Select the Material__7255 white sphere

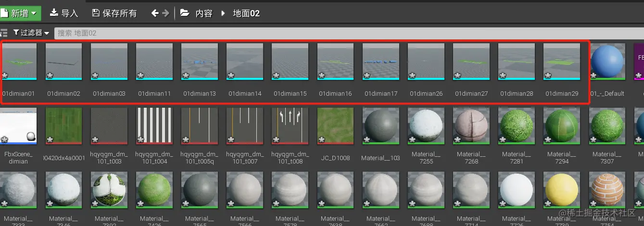click(x=426, y=126)
